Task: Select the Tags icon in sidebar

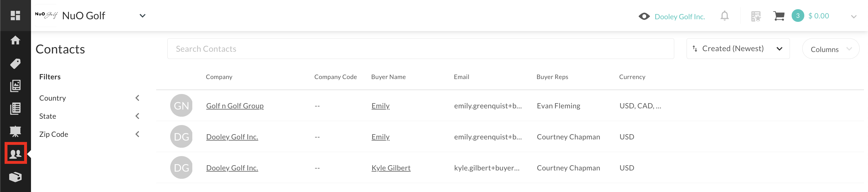Action: [x=15, y=64]
